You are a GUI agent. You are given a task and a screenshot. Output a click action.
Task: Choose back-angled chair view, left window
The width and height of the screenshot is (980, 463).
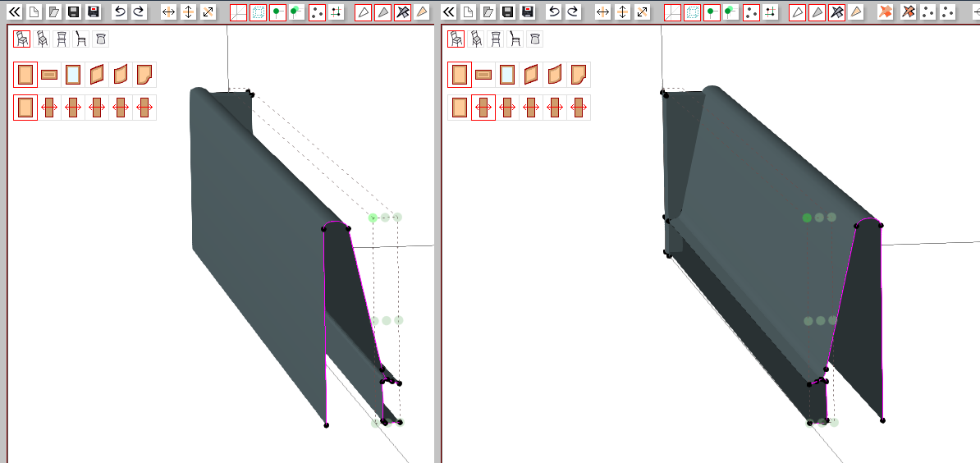coord(42,39)
